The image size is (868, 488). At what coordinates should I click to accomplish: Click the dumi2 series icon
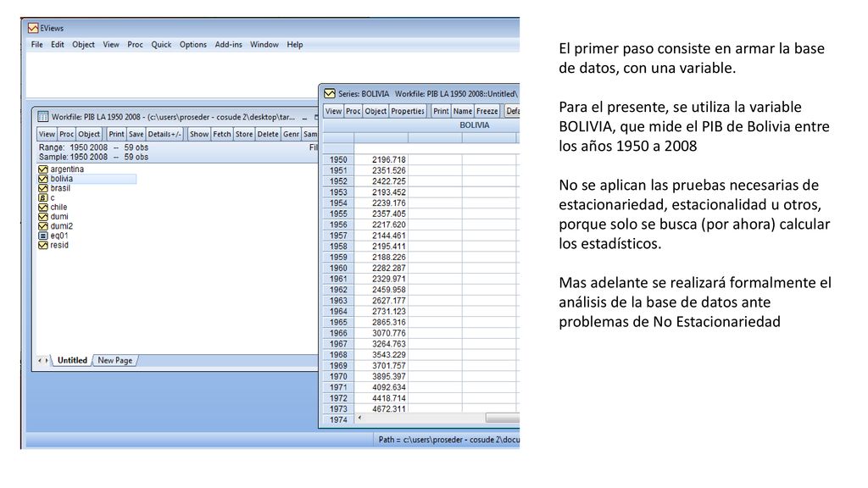[42, 225]
